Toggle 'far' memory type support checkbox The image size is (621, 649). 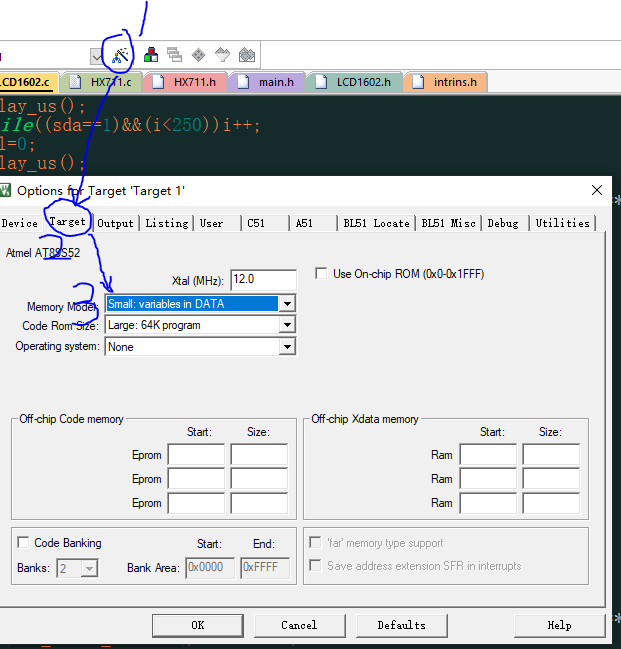315,542
